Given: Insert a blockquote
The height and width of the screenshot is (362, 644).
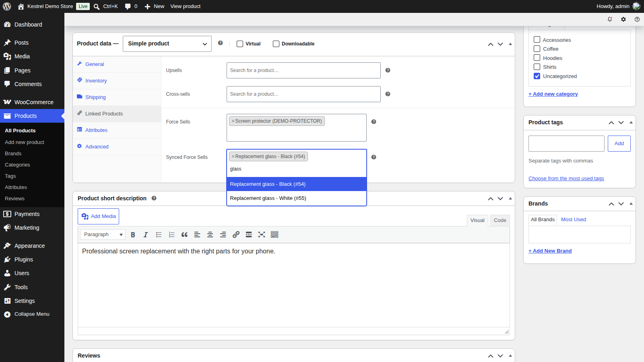Looking at the screenshot, I should coord(184,234).
